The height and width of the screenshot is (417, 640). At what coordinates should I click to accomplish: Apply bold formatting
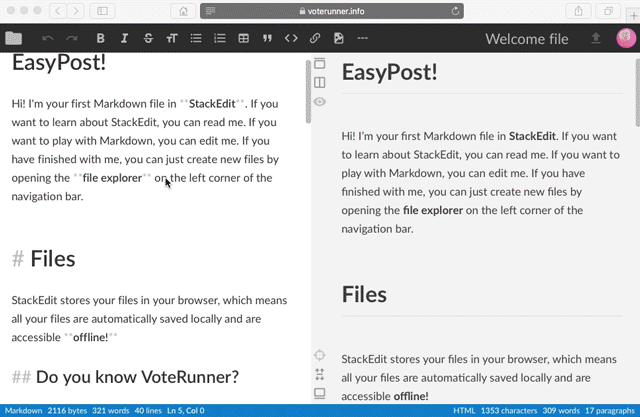[x=100, y=38]
